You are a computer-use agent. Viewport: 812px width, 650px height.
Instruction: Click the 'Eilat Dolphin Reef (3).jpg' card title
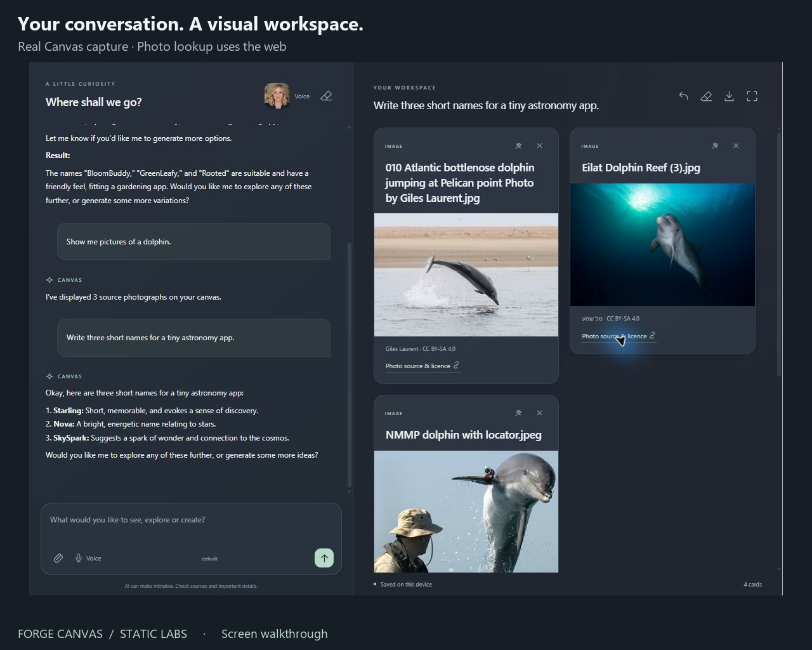point(641,168)
